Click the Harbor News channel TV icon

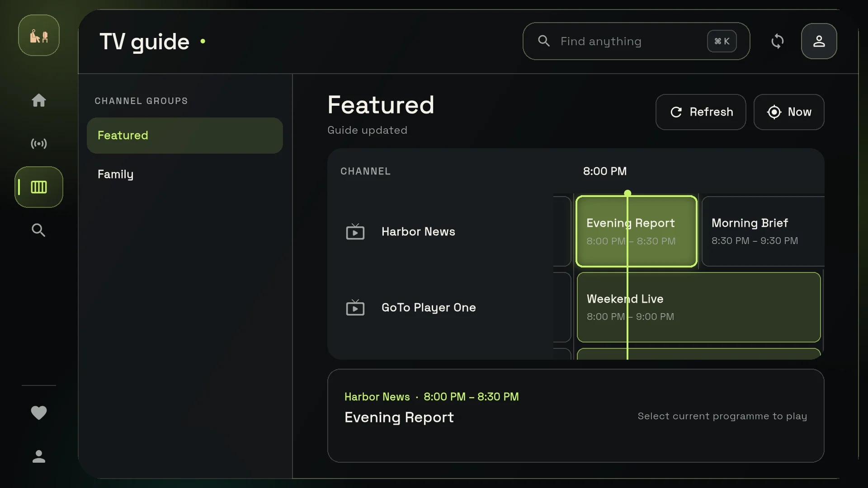355,231
